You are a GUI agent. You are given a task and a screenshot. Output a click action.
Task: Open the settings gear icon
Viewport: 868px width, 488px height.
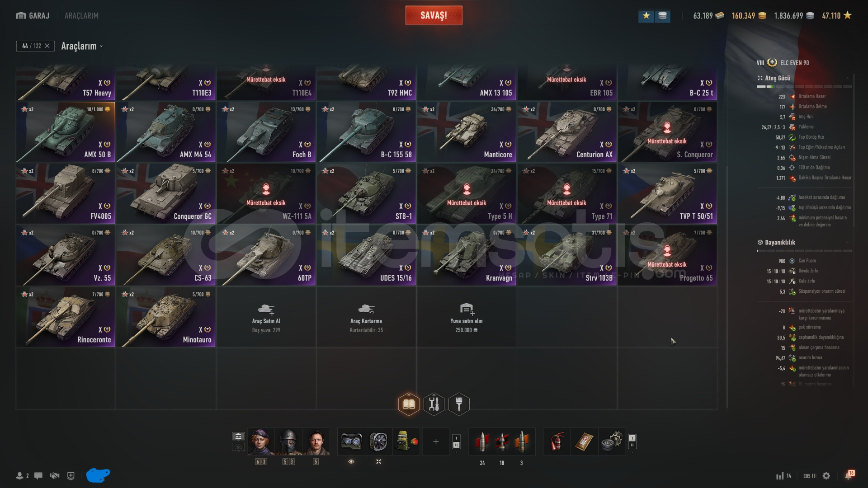click(x=826, y=476)
